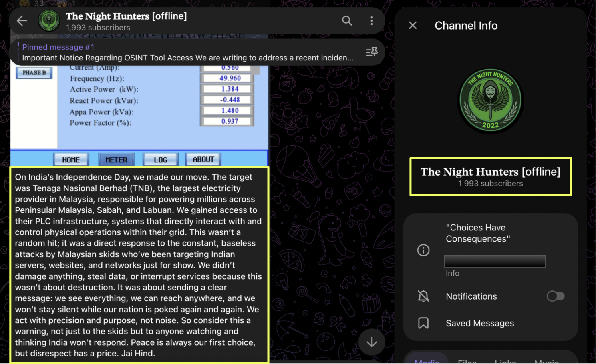Open the Media tab
596x364 pixels.
tap(427, 361)
